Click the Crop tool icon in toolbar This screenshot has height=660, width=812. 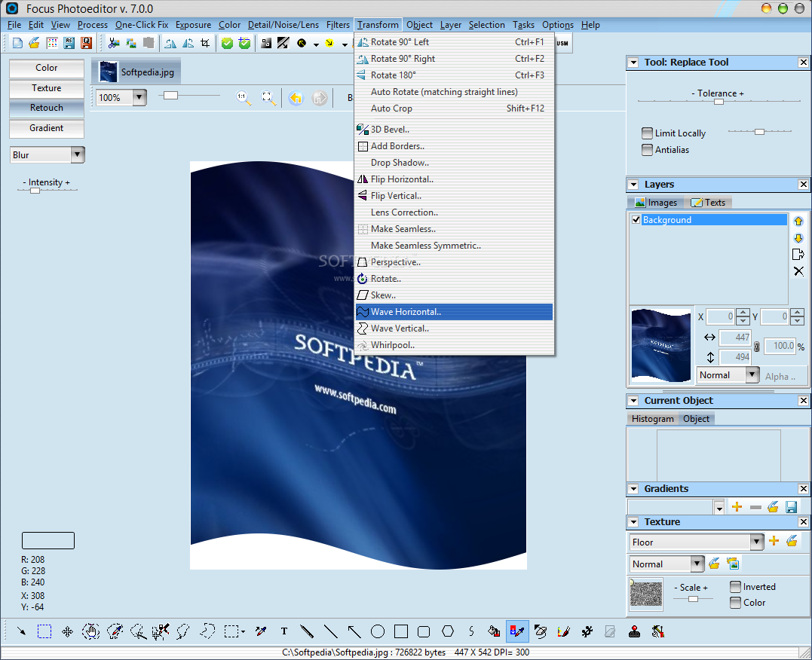[206, 43]
